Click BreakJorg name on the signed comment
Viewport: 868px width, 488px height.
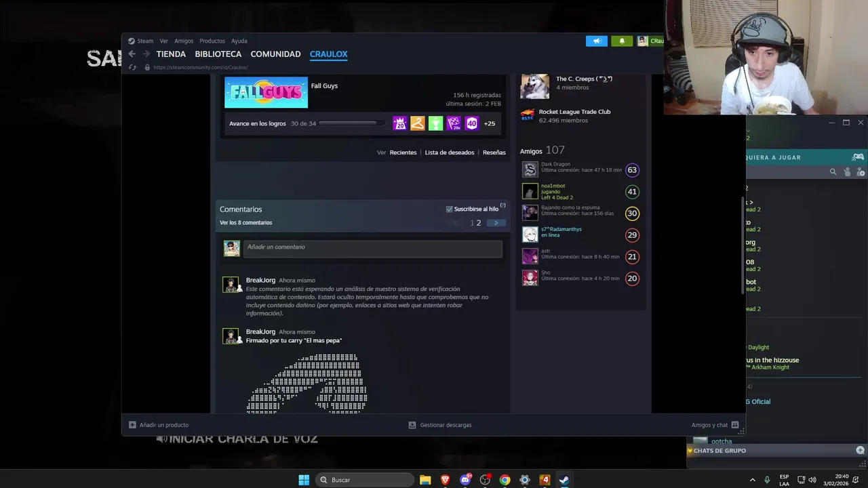(x=260, y=332)
